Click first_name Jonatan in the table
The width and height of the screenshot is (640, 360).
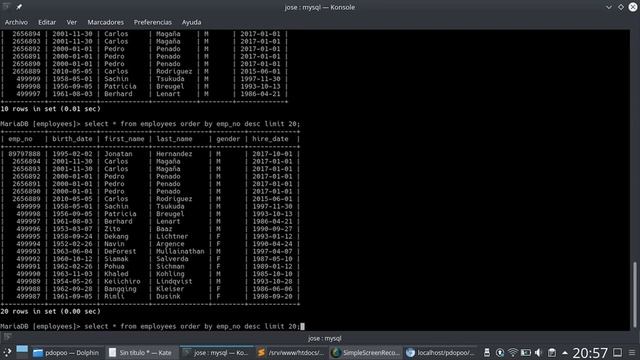pyautogui.click(x=118, y=154)
